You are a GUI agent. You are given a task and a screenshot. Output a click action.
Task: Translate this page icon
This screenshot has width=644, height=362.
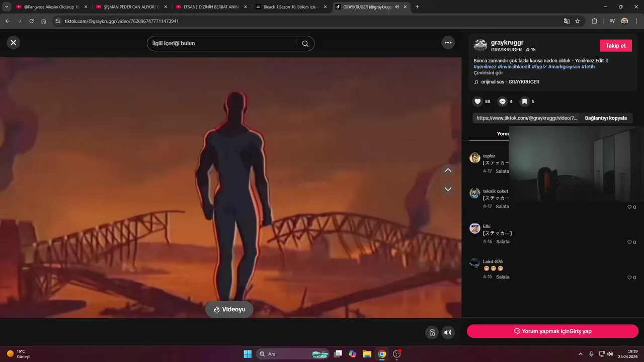[x=567, y=21]
